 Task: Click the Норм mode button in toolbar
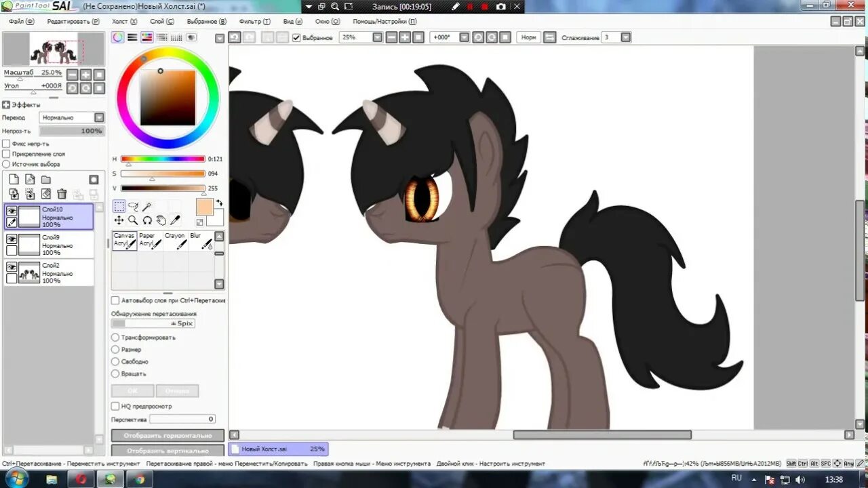coord(528,37)
